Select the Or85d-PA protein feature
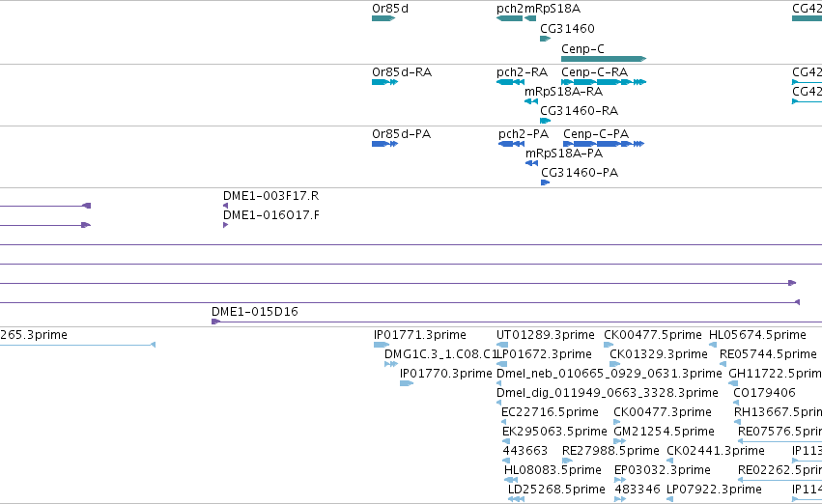Image resolution: width=822 pixels, height=504 pixels. pyautogui.click(x=384, y=144)
